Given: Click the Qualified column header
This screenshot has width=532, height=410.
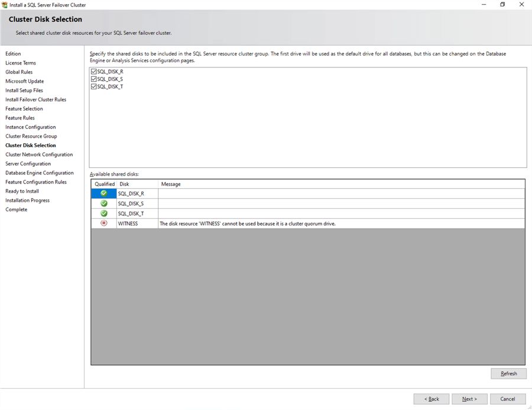Looking at the screenshot, I should pos(105,184).
